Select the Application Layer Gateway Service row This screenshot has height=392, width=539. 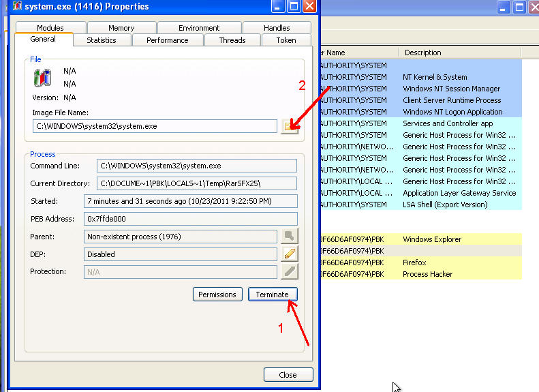[421, 193]
